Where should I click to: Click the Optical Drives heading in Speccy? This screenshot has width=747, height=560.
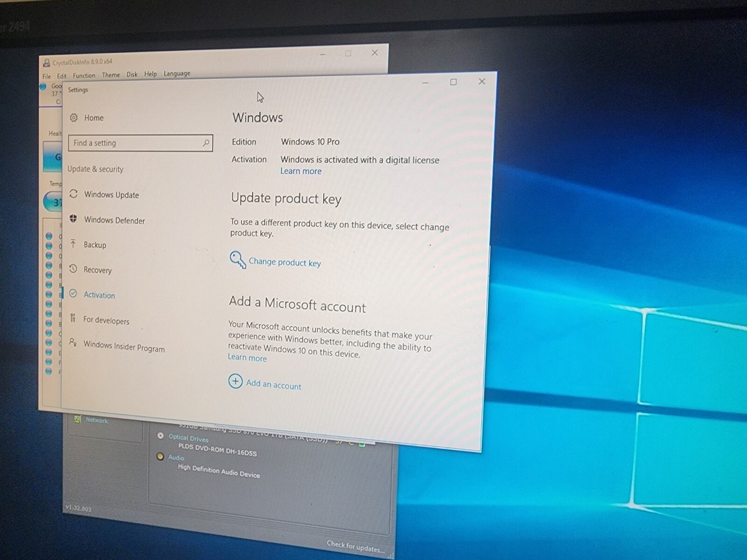[189, 438]
